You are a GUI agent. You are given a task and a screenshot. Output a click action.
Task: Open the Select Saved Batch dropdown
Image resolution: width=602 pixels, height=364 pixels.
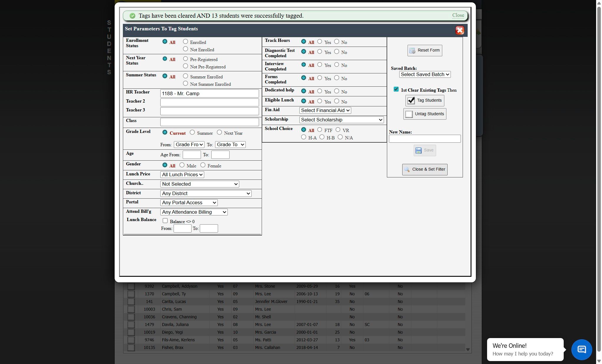(425, 75)
